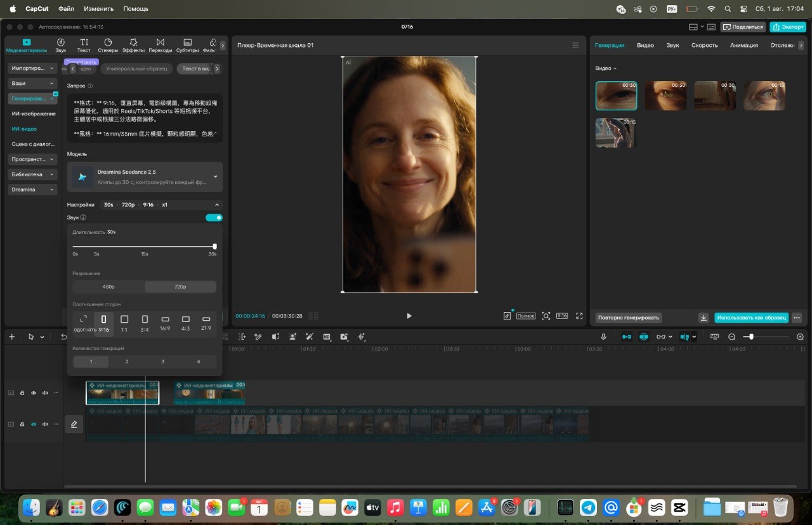The height and width of the screenshot is (525, 812).
Task: Click the three-dots more options button in Генерации panel
Action: [797, 318]
